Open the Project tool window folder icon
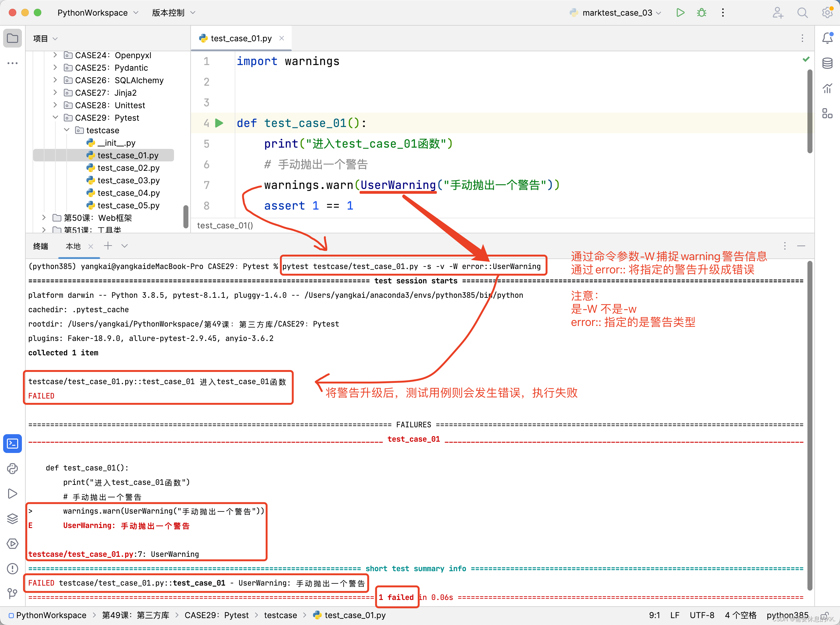 pos(13,38)
